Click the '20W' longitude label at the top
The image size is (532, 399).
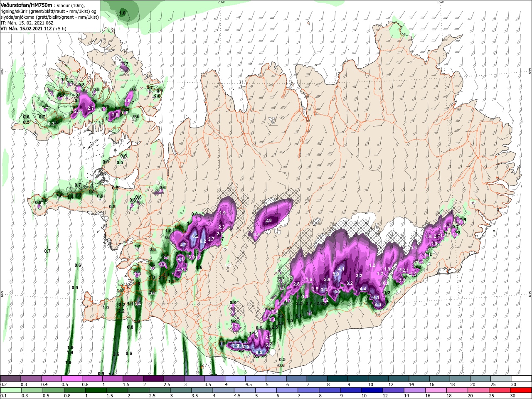(x=221, y=2)
